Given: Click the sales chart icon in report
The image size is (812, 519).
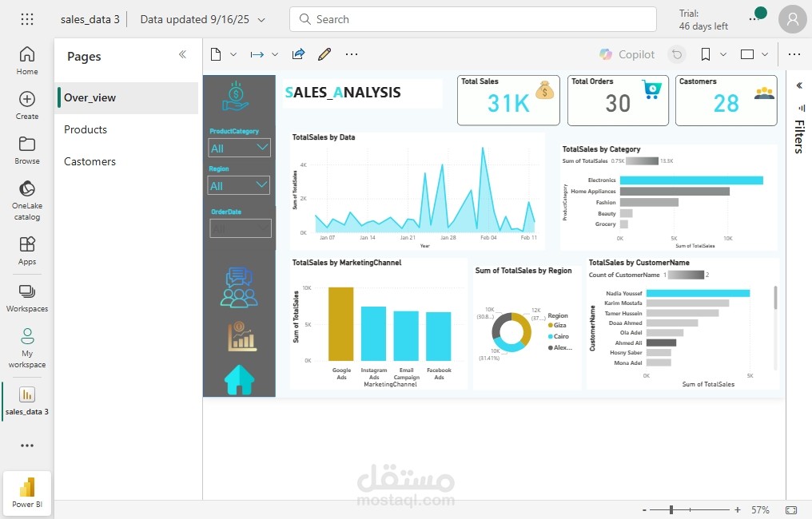Looking at the screenshot, I should click(x=242, y=336).
